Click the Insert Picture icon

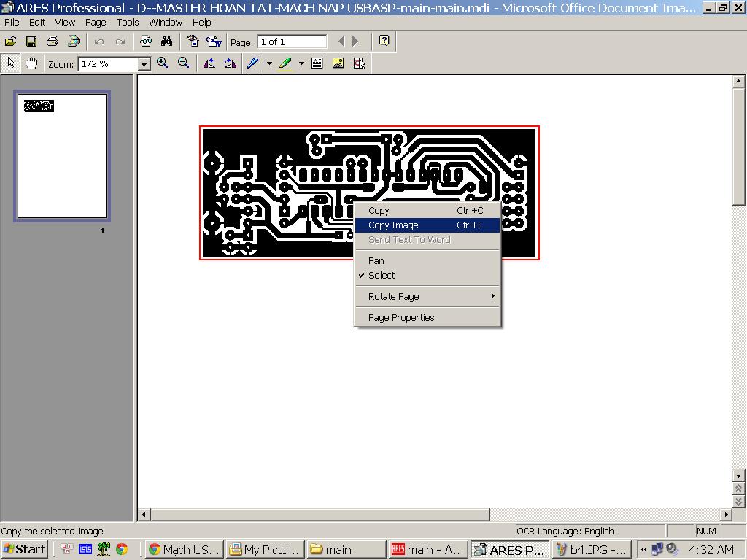point(338,63)
